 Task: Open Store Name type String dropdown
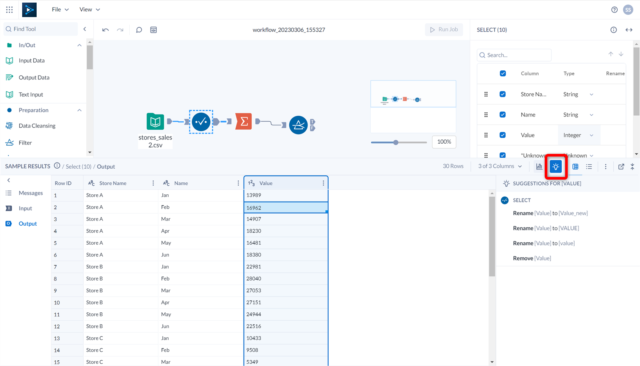[578, 94]
